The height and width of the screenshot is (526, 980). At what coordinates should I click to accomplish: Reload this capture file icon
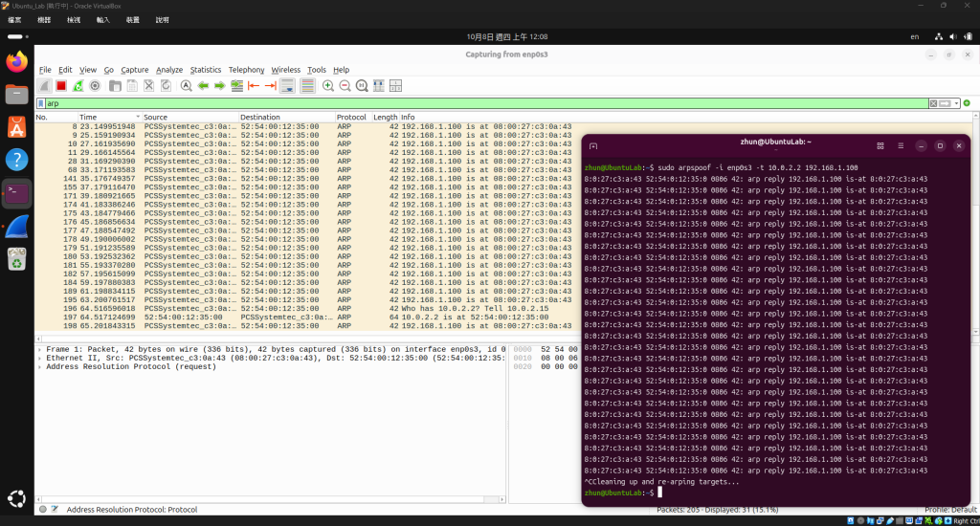166,86
